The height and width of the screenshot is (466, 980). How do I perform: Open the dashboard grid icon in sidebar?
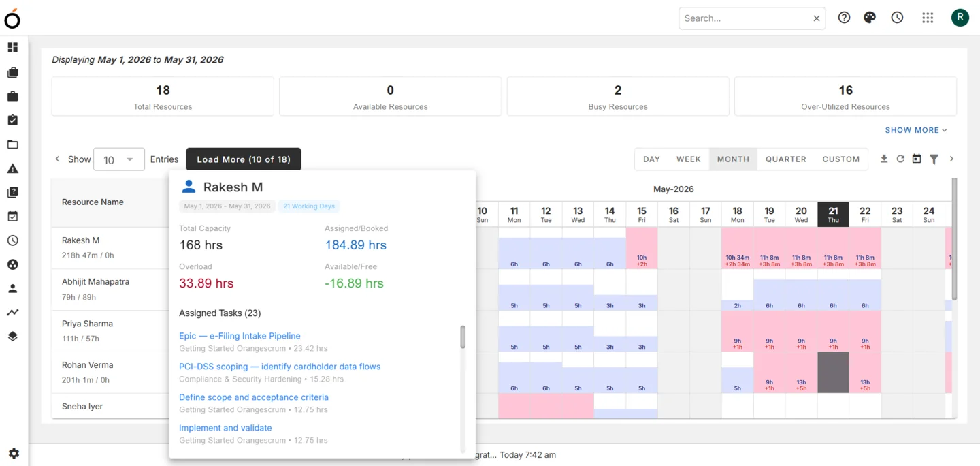coord(13,48)
